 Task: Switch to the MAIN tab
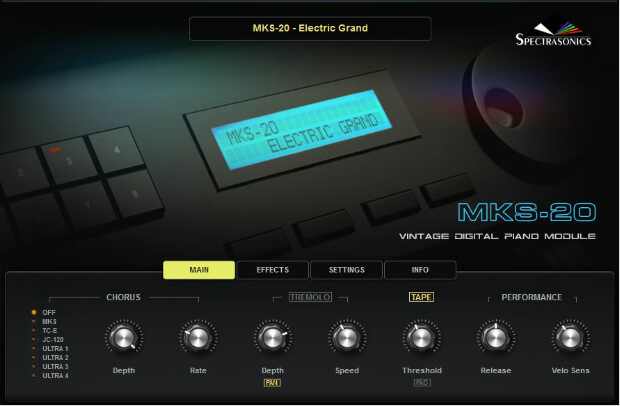point(199,270)
